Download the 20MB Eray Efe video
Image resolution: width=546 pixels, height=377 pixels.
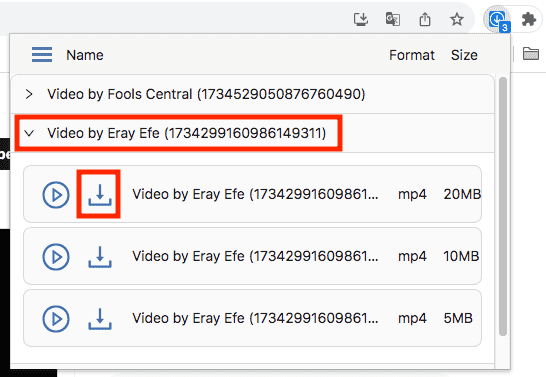pyautogui.click(x=100, y=195)
